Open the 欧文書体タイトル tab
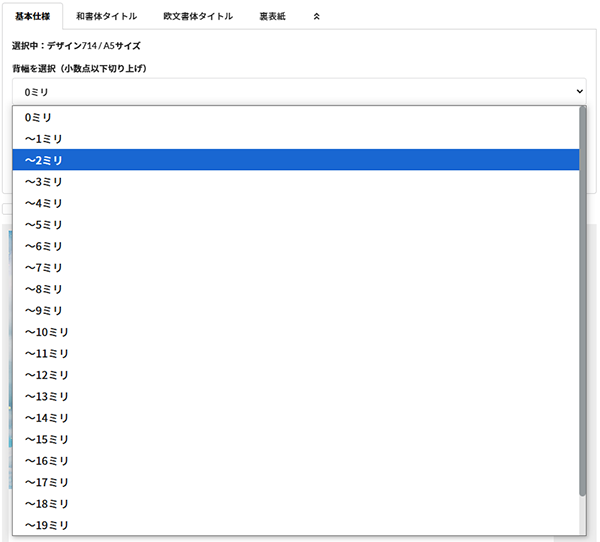The height and width of the screenshot is (542, 600). [x=198, y=16]
